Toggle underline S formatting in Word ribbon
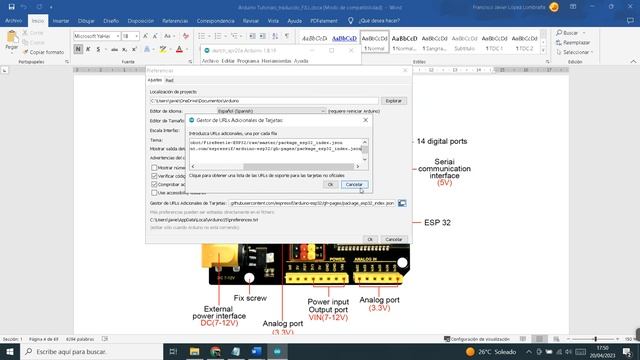 (x=98, y=49)
